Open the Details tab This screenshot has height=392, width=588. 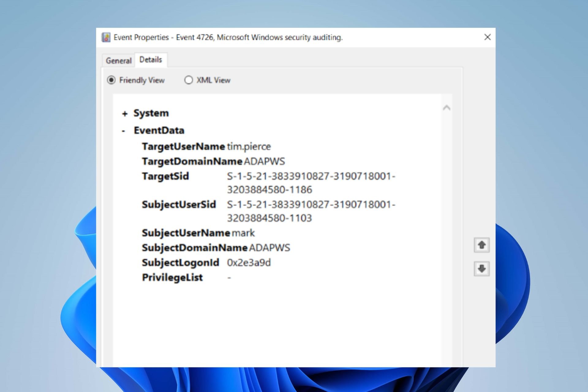coord(151,60)
